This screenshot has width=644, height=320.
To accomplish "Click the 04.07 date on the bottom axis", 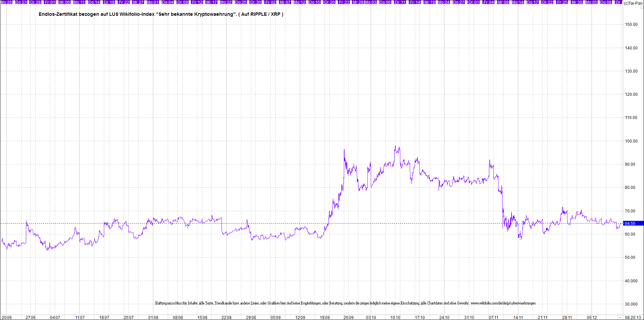I will [55, 317].
